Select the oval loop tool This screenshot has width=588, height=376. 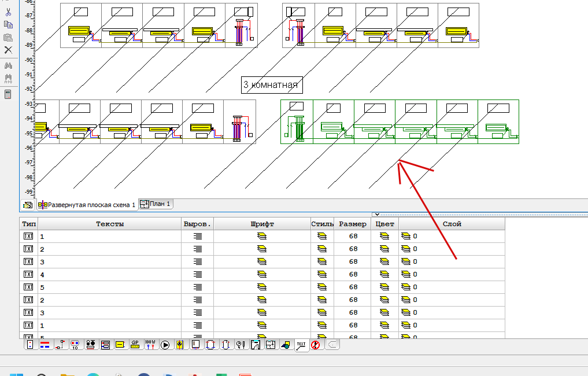point(225,345)
